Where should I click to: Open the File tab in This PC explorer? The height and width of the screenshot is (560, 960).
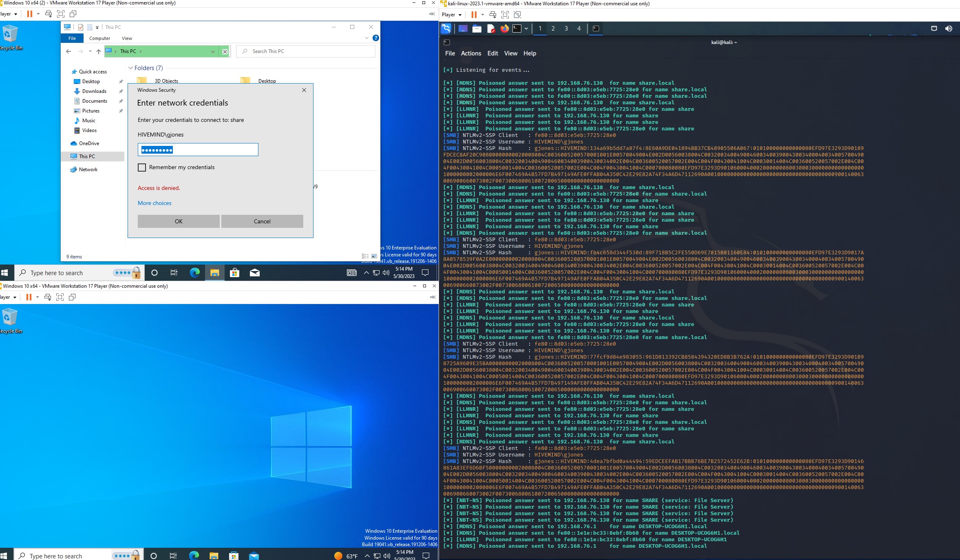pos(72,38)
